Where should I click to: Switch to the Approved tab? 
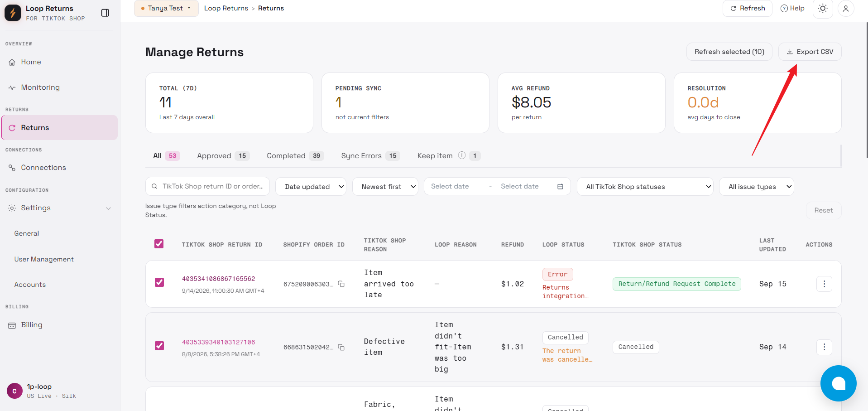(x=223, y=156)
